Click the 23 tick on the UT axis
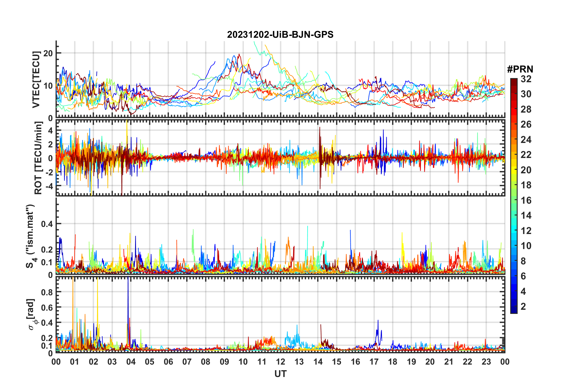Screen dimensions: 561x392 coord(486,362)
